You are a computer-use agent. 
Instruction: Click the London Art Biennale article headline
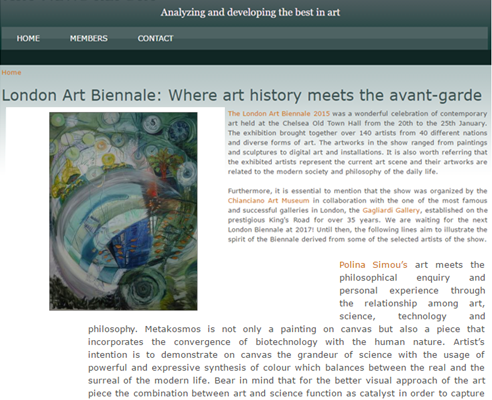point(242,95)
